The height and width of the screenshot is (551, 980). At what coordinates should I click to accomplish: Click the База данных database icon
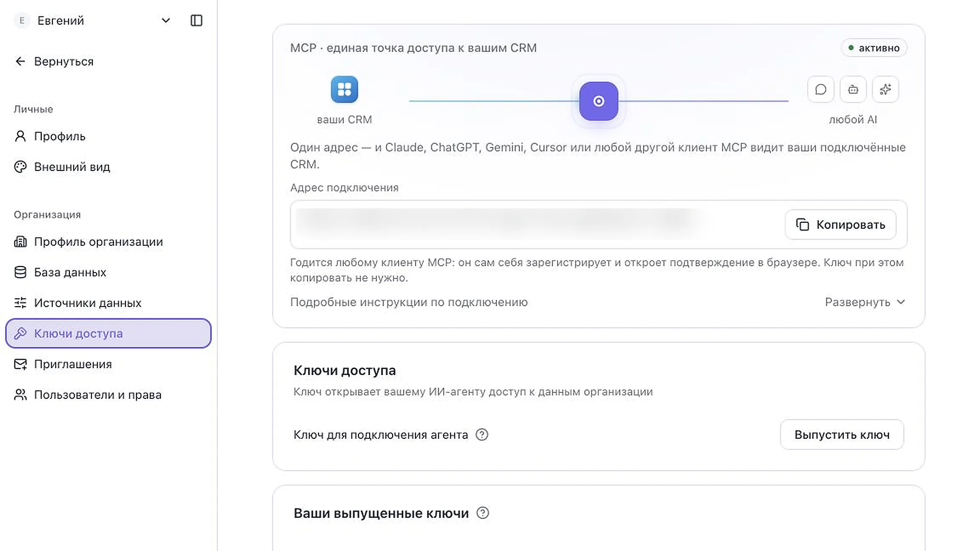pyautogui.click(x=20, y=272)
